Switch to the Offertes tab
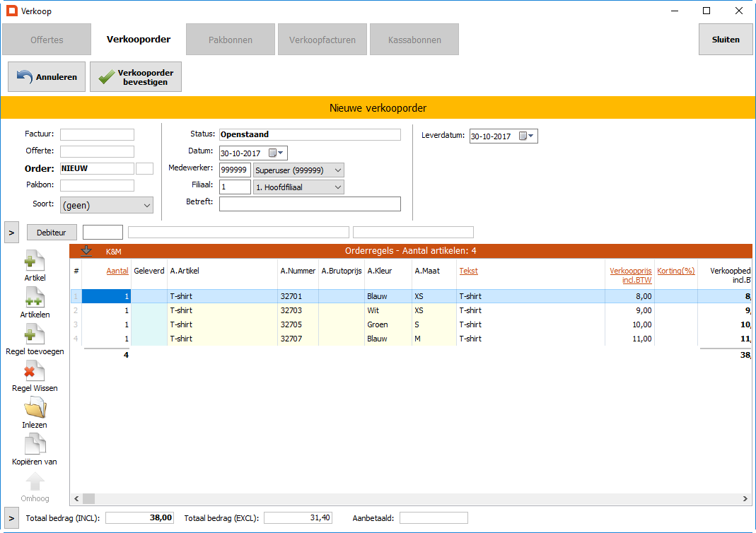The height and width of the screenshot is (533, 756). (x=47, y=40)
